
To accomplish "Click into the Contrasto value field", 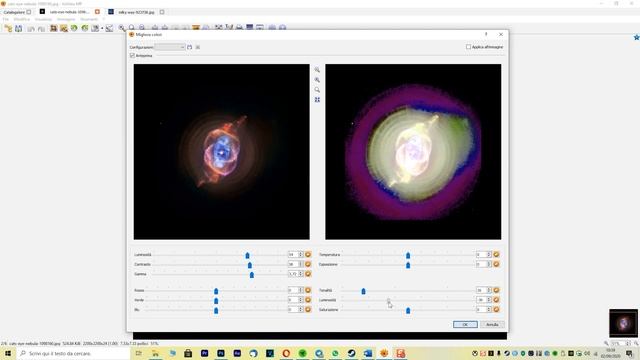I will pos(293,264).
